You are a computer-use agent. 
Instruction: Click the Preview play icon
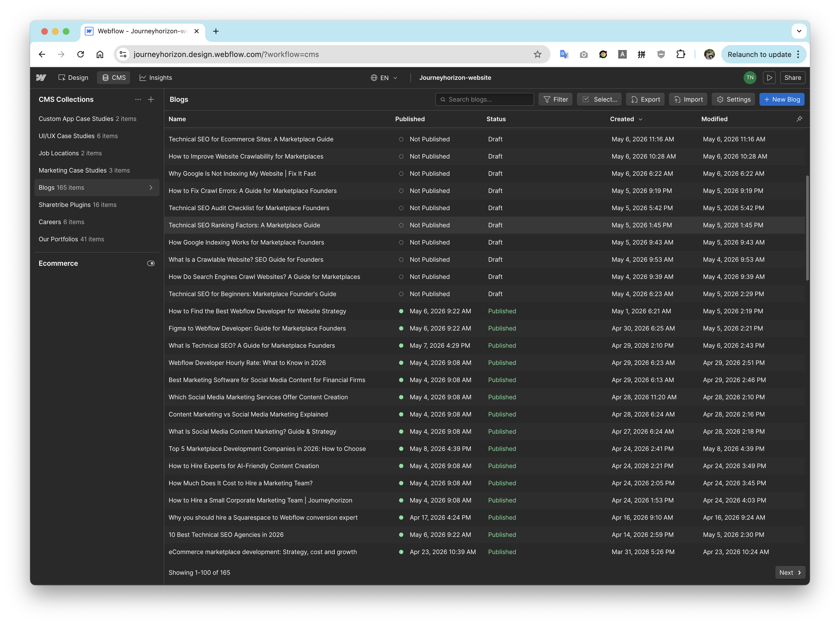(769, 78)
